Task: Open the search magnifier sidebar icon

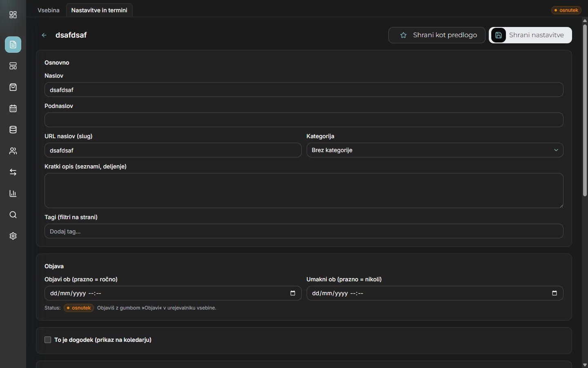Action: 13,215
